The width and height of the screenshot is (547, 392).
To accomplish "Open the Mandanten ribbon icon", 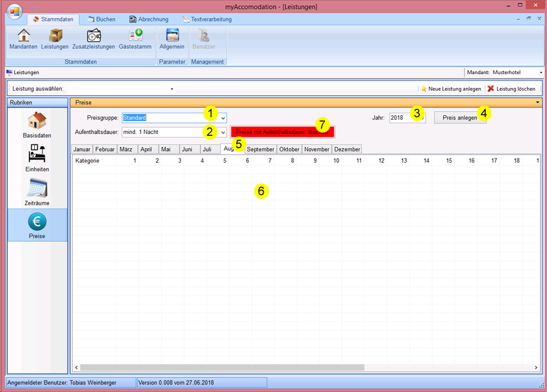I will pos(23,39).
